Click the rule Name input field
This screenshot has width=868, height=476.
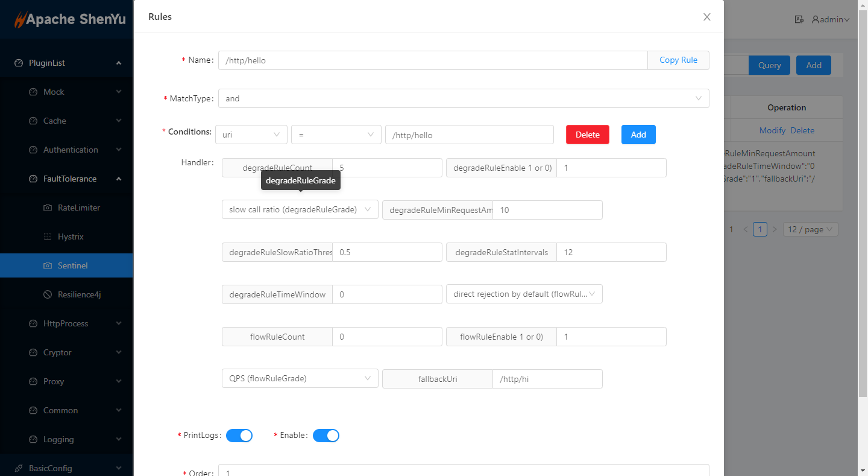(x=433, y=60)
